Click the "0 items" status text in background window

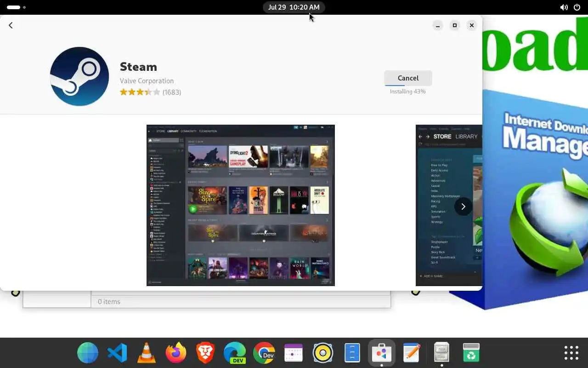109,302
